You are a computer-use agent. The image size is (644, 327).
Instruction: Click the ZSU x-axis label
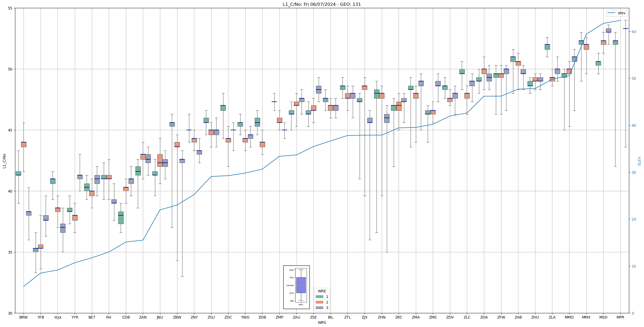tap(211, 317)
